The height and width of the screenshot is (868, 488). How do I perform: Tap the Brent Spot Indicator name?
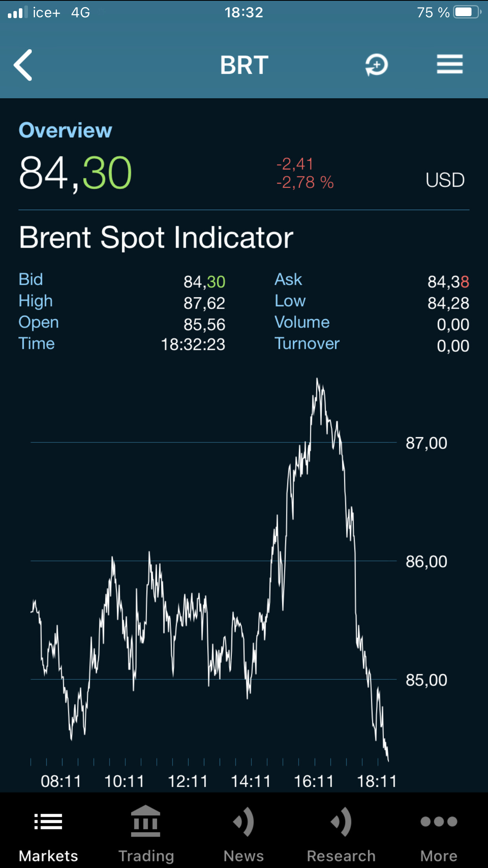pyautogui.click(x=156, y=237)
